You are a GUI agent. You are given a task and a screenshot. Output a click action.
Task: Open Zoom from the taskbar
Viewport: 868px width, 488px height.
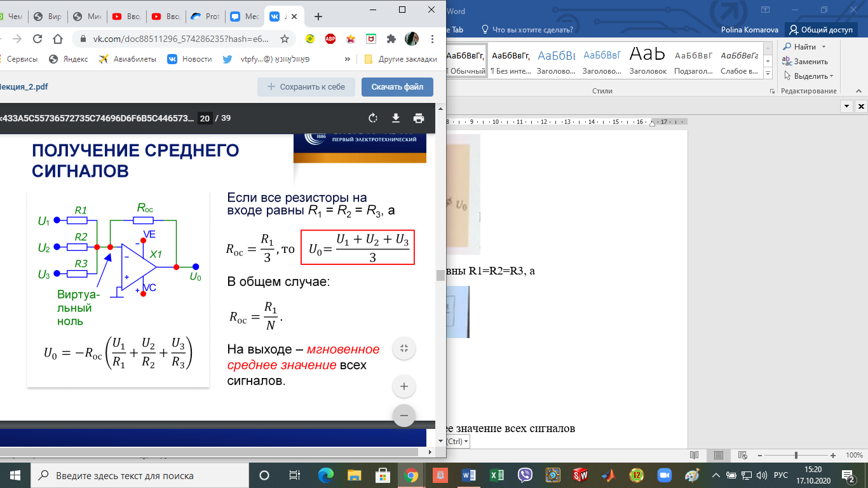pos(664,475)
